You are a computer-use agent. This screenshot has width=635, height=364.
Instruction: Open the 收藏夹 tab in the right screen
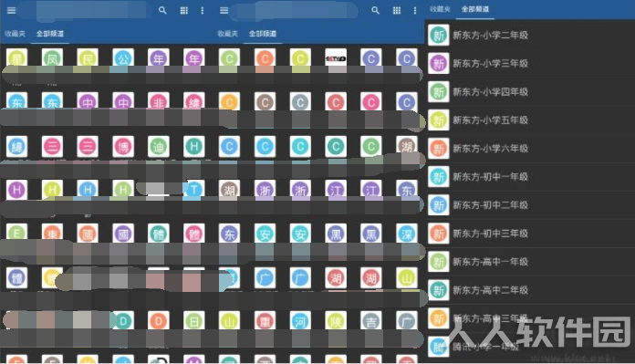tap(440, 9)
